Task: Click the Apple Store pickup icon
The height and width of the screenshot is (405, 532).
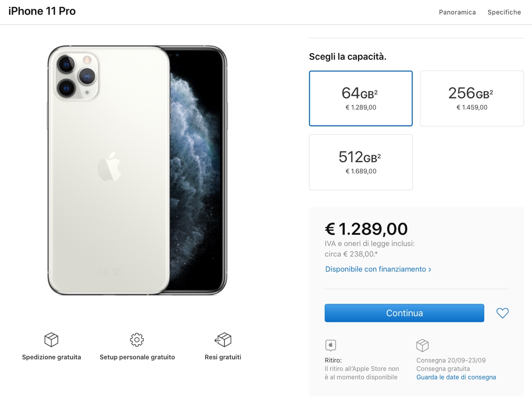Action: click(x=331, y=345)
